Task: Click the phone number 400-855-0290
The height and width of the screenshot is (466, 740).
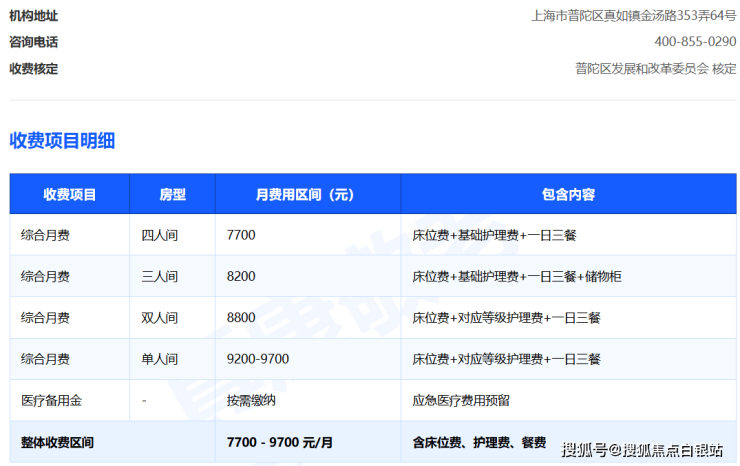Action: coord(695,42)
